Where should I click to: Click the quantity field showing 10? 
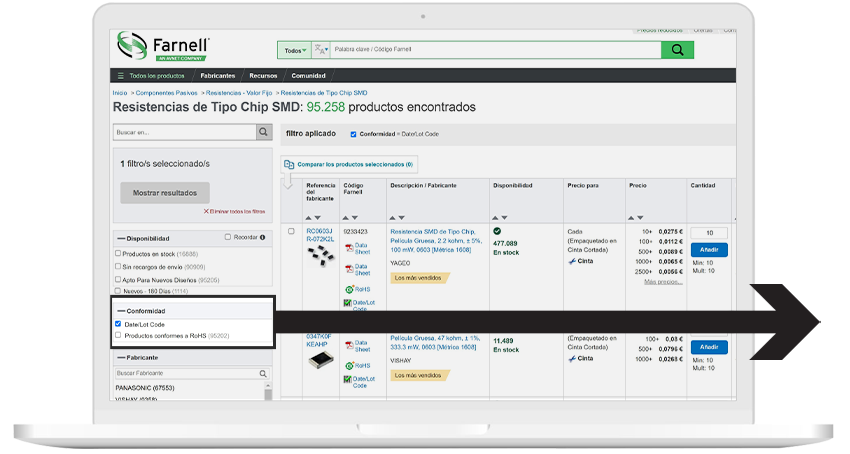point(709,233)
